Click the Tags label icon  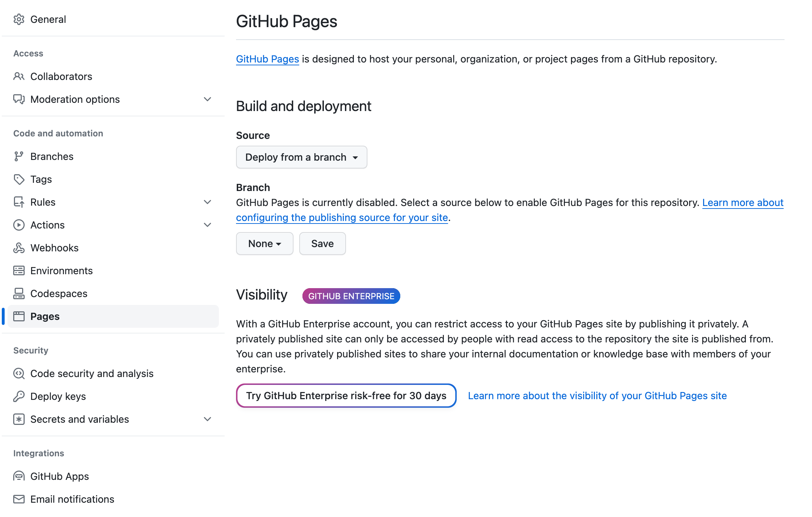click(19, 179)
